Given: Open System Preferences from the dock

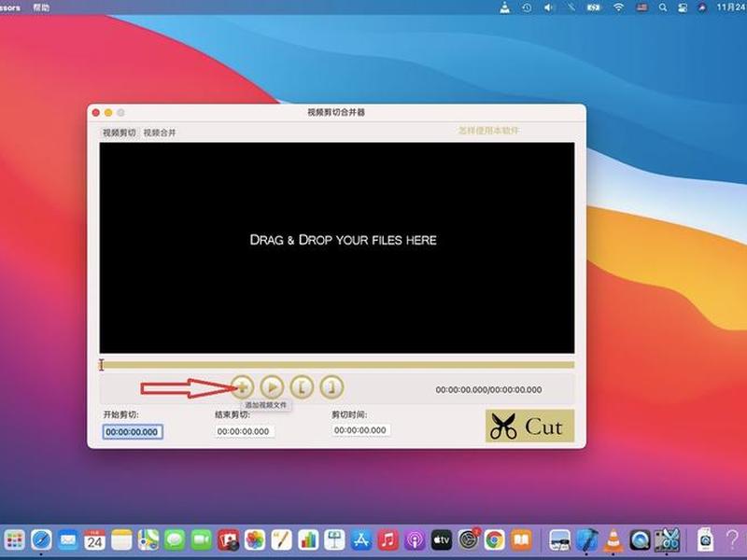Looking at the screenshot, I should click(469, 540).
